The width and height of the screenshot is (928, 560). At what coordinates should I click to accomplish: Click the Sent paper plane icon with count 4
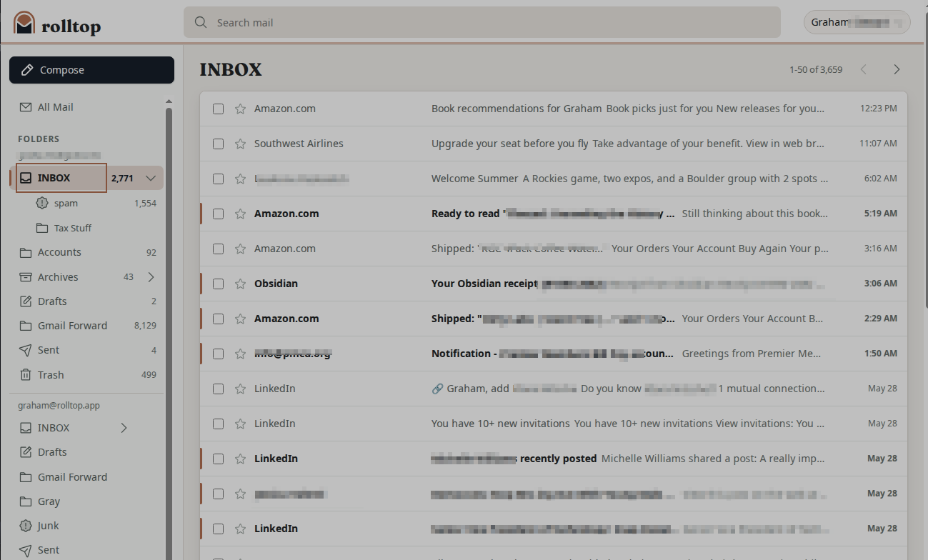click(26, 350)
